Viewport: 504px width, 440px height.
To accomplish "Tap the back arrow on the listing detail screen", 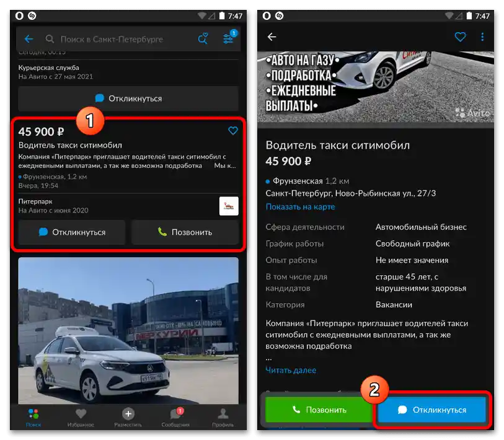I will coord(272,37).
